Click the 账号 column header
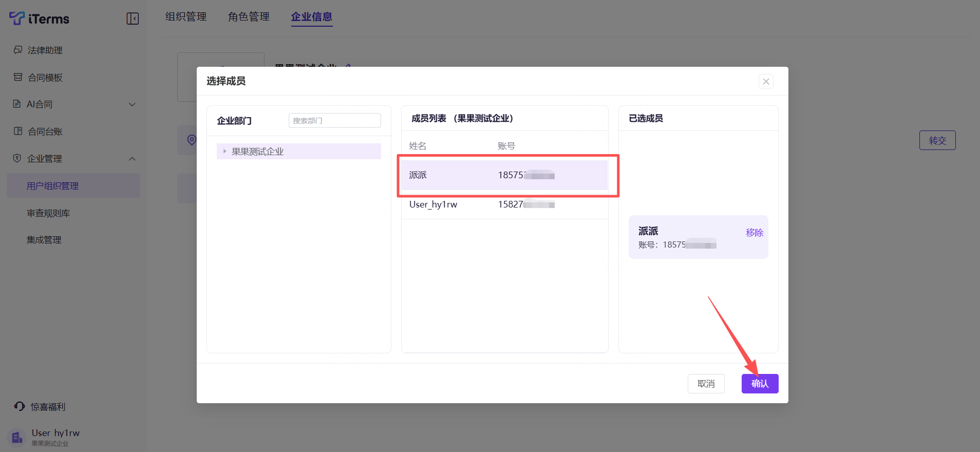 [506, 146]
